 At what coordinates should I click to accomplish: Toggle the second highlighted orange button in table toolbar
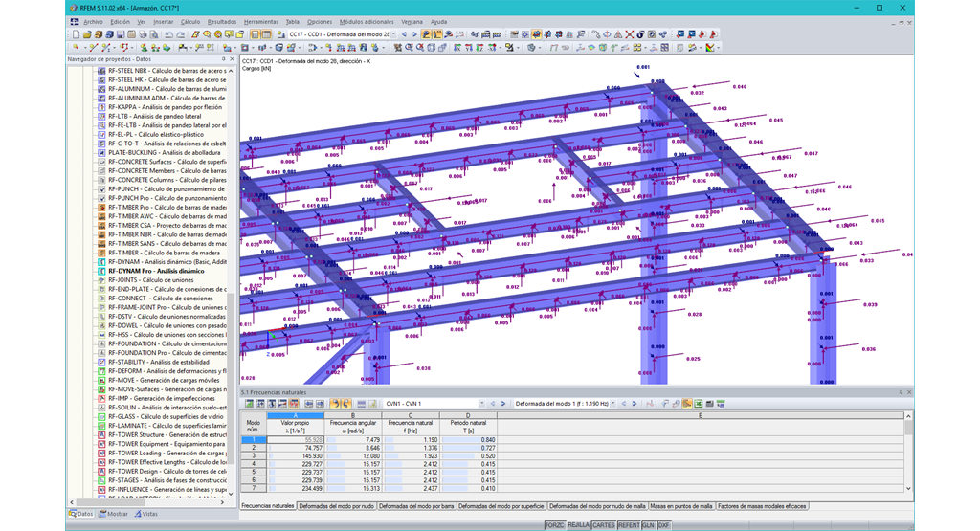coord(346,404)
